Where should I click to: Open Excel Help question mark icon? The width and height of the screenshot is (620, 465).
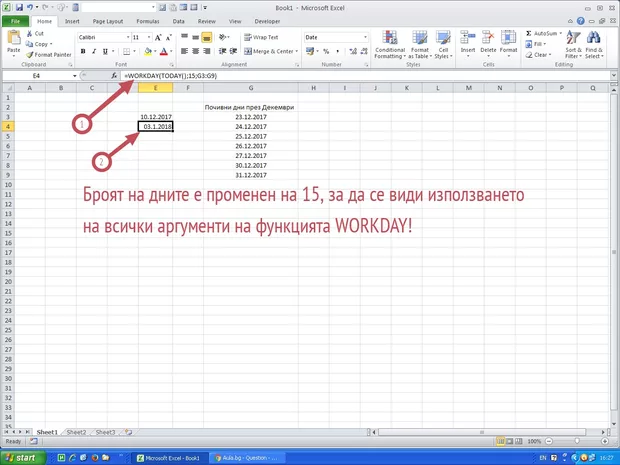click(x=580, y=21)
